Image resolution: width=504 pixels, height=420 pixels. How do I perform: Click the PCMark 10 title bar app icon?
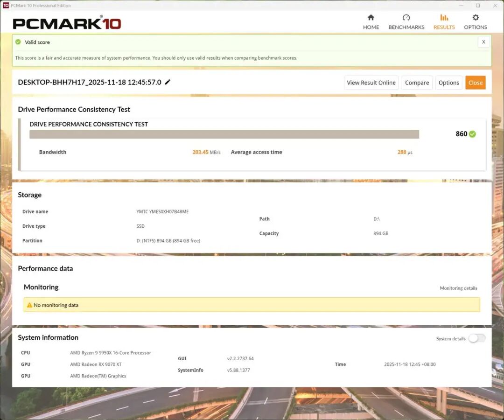pyautogui.click(x=6, y=5)
